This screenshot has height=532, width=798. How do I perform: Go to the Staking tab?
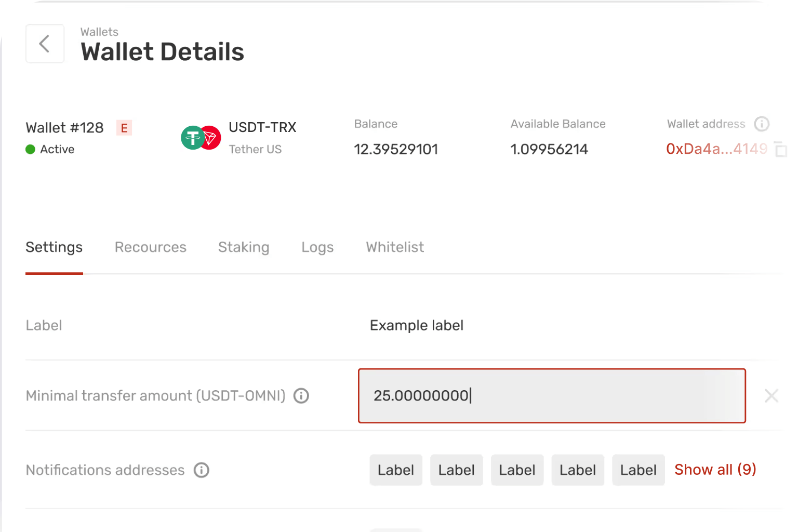click(244, 247)
